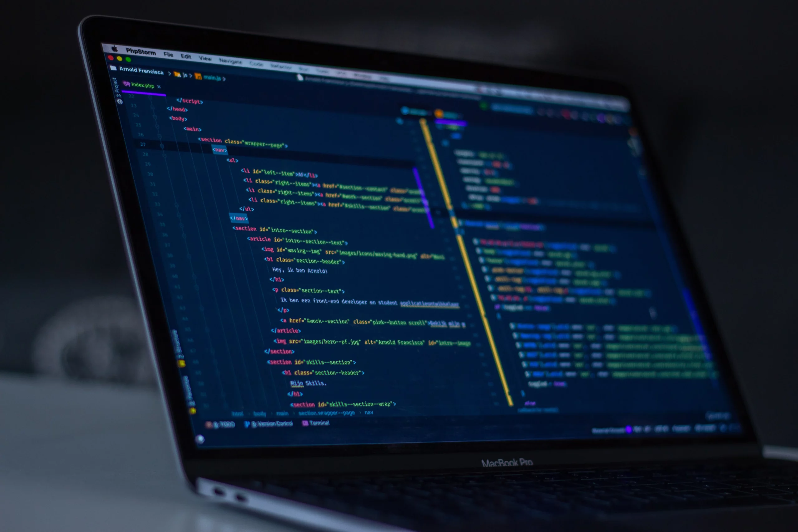
Task: Click index.php tab to focus file
Action: coord(144,86)
